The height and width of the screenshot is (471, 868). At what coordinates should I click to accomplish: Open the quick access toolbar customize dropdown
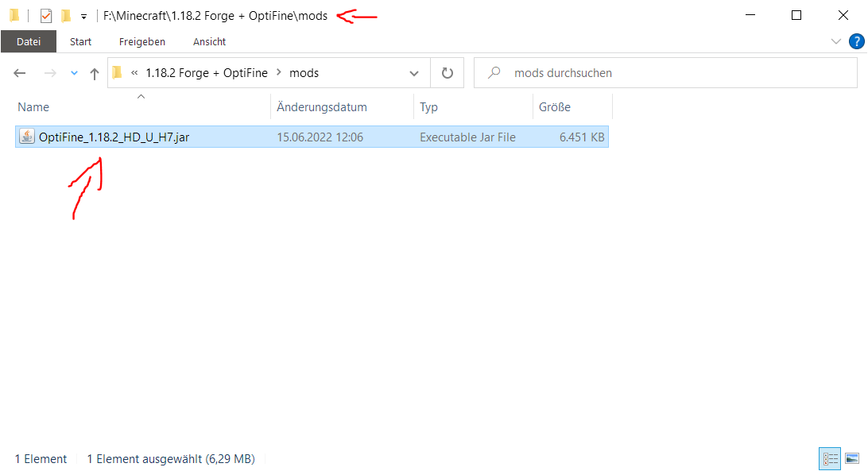coord(83,17)
